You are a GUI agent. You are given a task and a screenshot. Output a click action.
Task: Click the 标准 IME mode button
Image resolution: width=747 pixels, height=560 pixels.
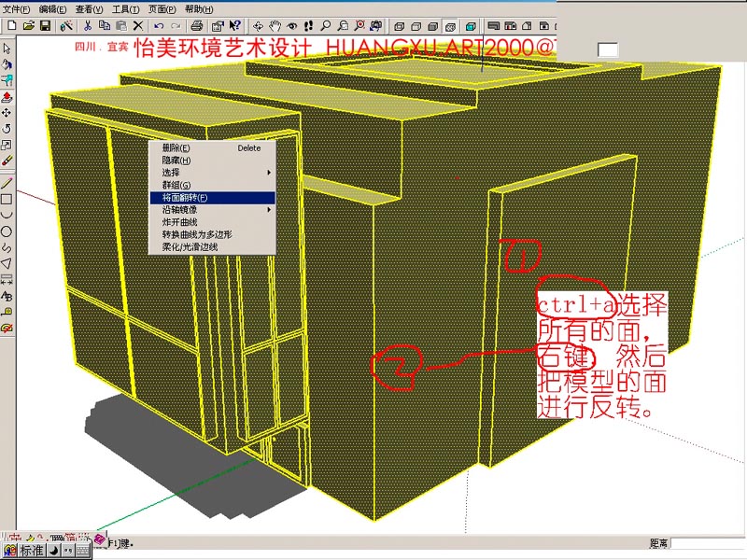(32, 551)
